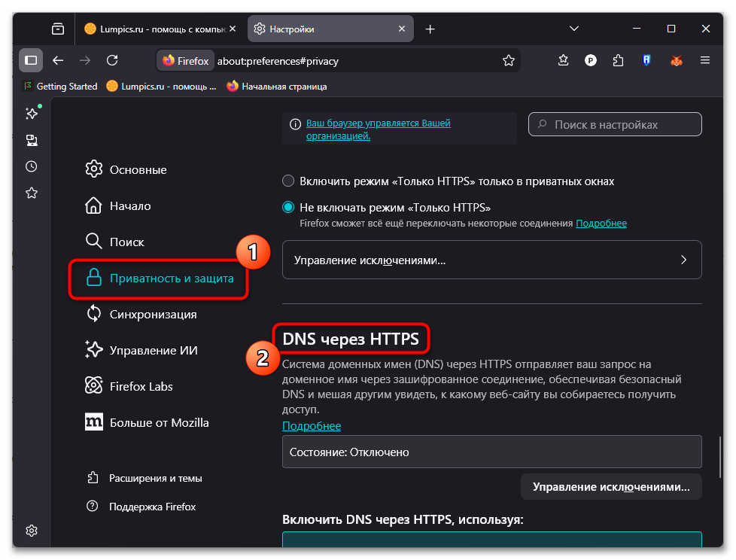736x560 pixels.
Task: Open bookmarks menu icon in the toolbar
Action: [x=563, y=60]
